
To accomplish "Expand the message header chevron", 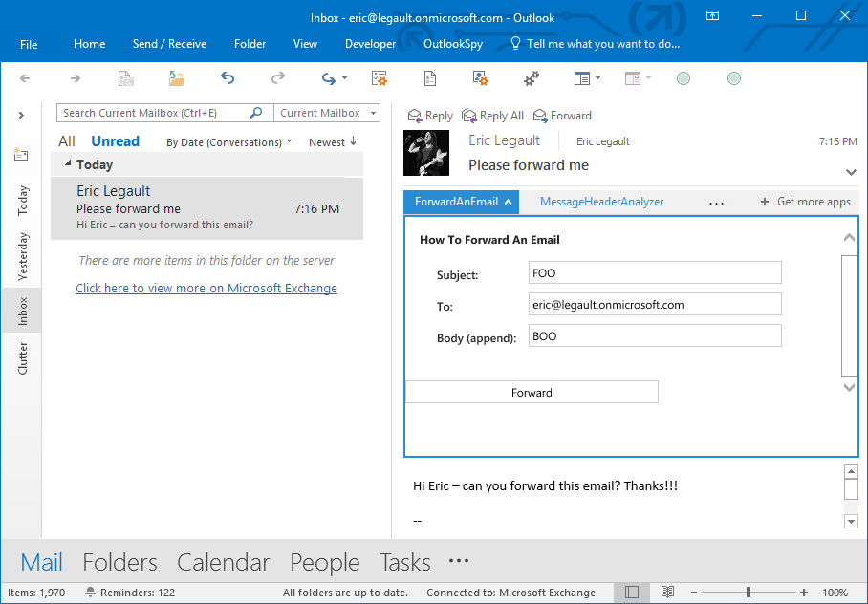I will (x=851, y=173).
